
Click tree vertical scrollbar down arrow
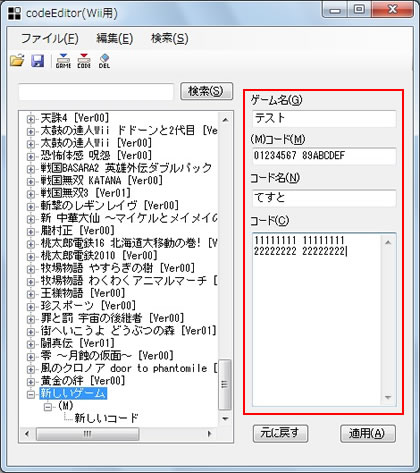coord(225,419)
